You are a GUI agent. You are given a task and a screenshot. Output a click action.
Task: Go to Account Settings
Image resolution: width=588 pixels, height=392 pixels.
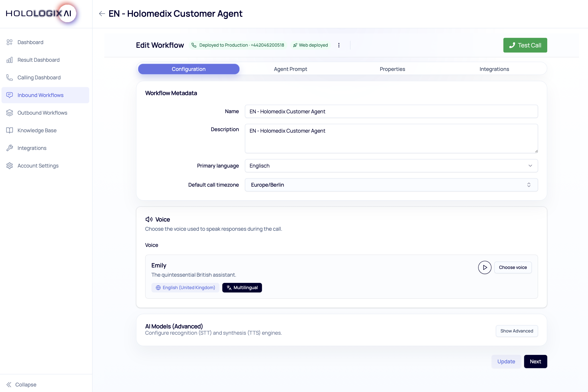click(x=45, y=166)
